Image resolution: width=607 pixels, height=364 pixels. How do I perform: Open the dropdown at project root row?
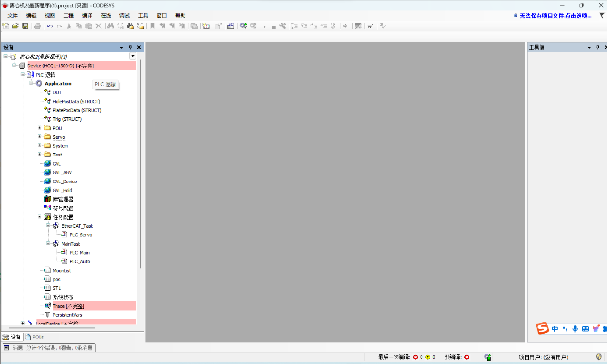pyautogui.click(x=133, y=56)
